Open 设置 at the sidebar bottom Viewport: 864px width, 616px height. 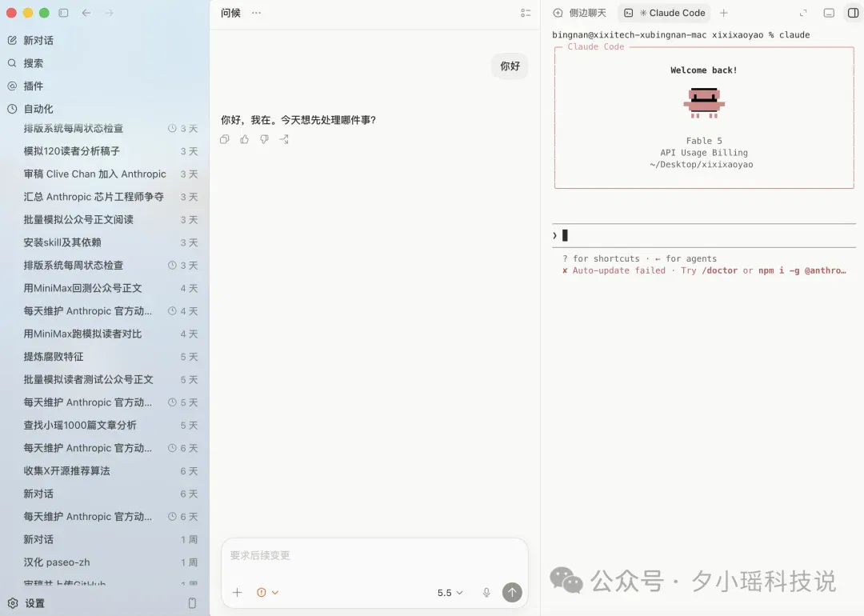click(26, 603)
